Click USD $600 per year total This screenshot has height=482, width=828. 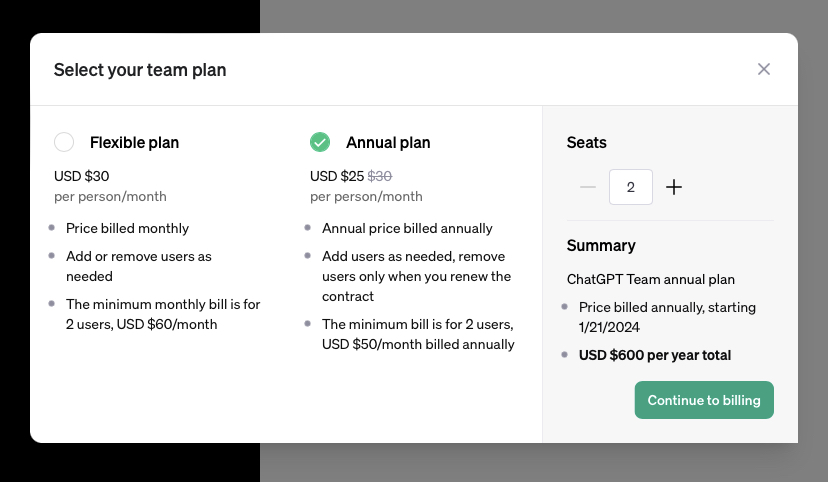point(655,355)
